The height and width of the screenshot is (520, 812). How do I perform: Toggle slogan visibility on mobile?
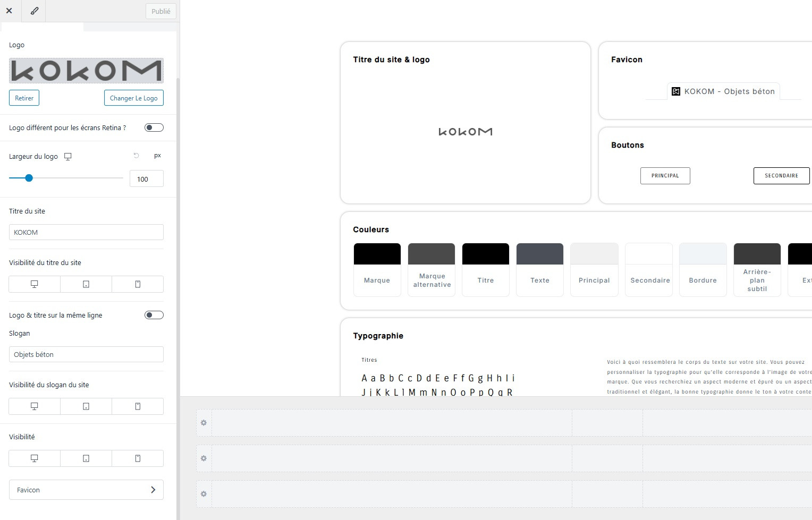(138, 406)
